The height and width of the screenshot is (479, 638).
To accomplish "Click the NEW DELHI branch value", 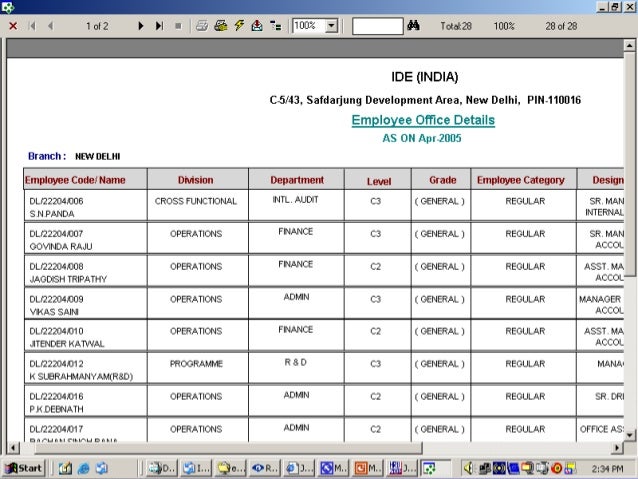I will pyautogui.click(x=98, y=156).
